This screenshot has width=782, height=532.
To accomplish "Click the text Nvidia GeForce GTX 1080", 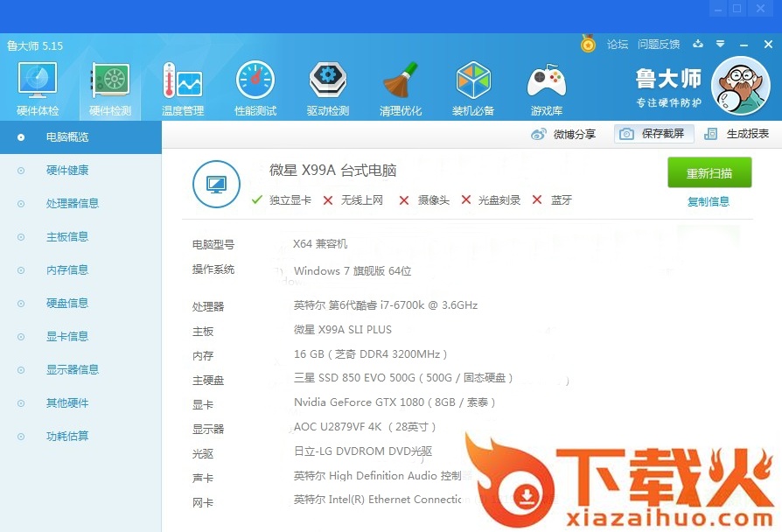I will 394,402.
